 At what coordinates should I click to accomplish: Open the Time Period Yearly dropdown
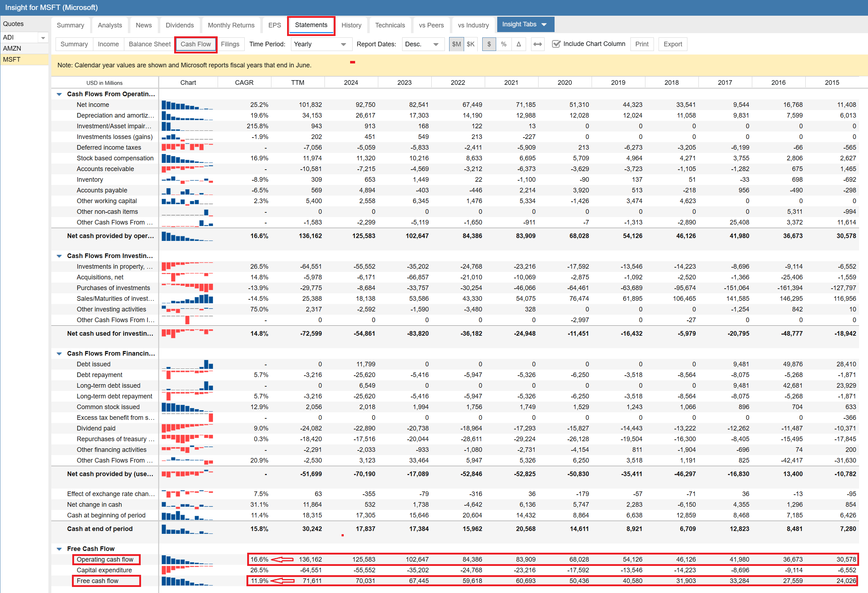point(320,44)
